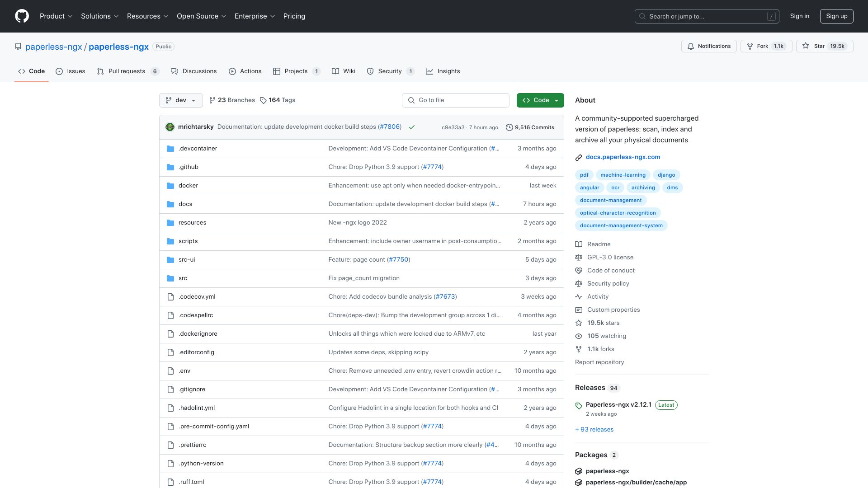868x488 pixels.
Task: Click the green commit status checkmark
Action: [x=412, y=127]
